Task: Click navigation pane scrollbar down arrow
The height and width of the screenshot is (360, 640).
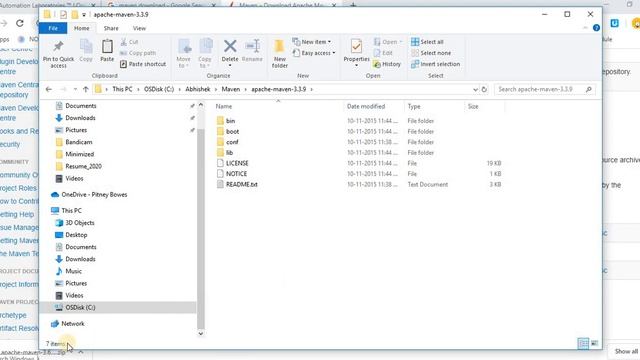Action: pos(200,333)
